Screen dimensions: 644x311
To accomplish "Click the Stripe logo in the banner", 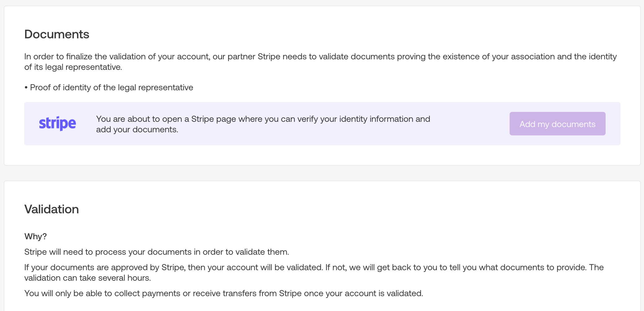I will (x=57, y=124).
